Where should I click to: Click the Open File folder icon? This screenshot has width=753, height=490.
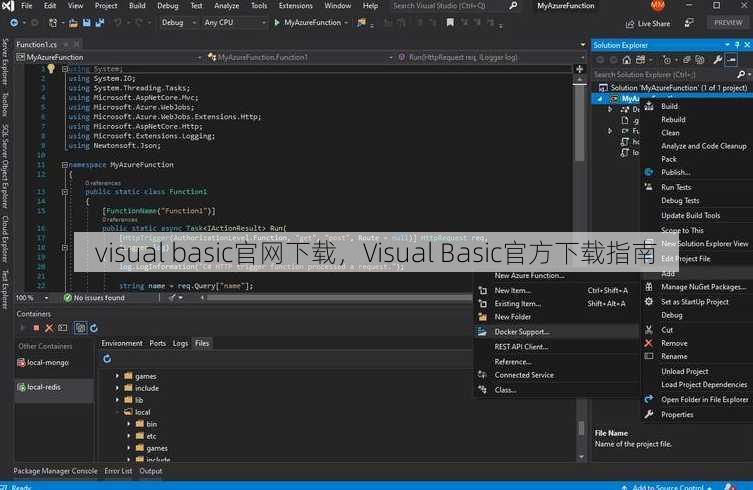point(73,23)
